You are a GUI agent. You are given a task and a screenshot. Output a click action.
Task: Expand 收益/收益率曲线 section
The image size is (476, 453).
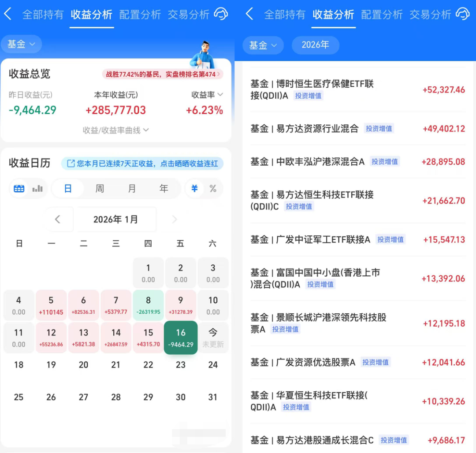[115, 130]
